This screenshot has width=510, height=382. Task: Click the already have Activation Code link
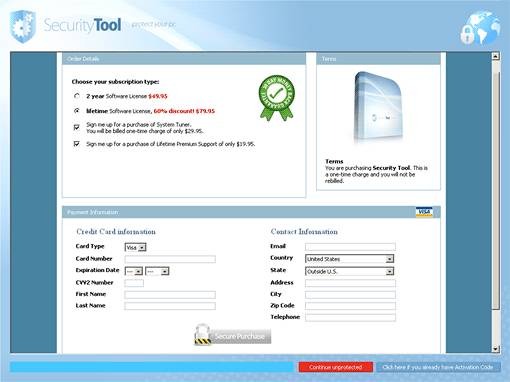(x=438, y=367)
